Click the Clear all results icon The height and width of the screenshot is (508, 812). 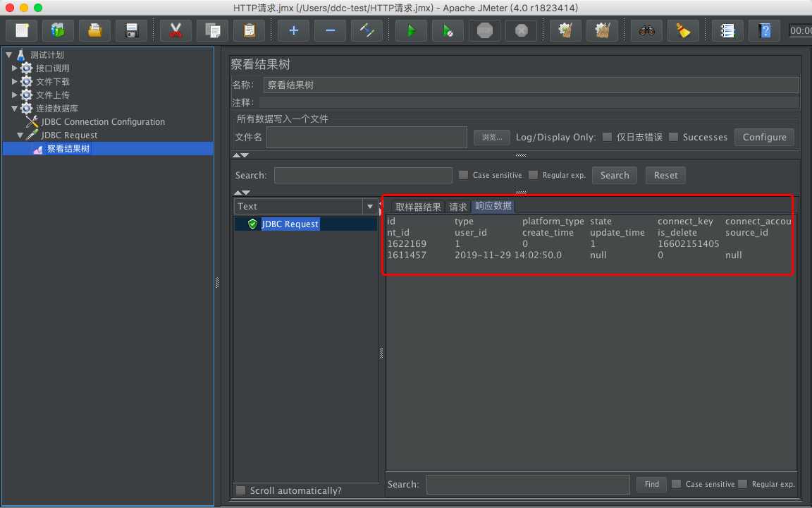[x=602, y=30]
